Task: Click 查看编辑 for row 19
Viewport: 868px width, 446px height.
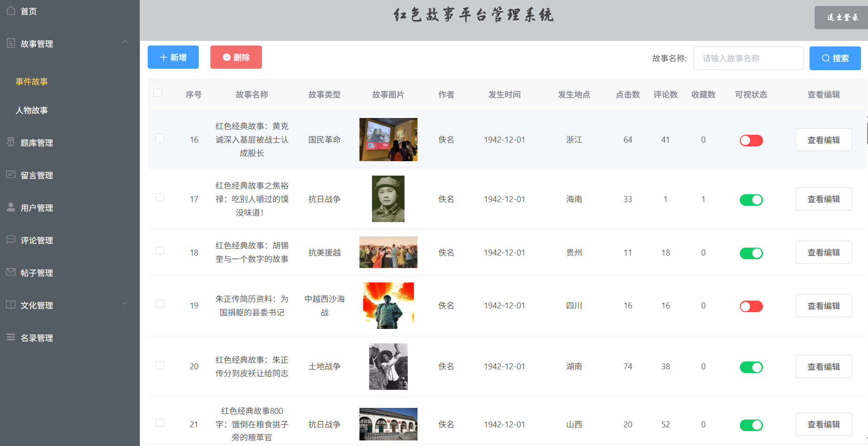Action: [x=823, y=306]
